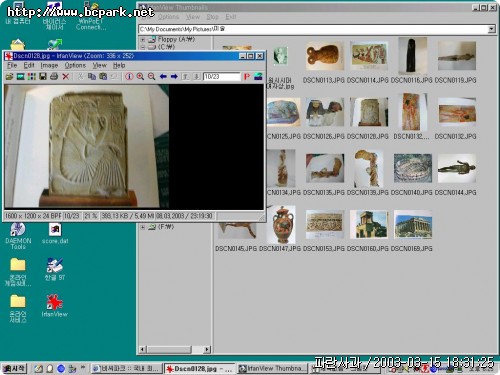
Task: Click the '1600 x 1200 x 24 BPP' status entry
Action: (33, 216)
